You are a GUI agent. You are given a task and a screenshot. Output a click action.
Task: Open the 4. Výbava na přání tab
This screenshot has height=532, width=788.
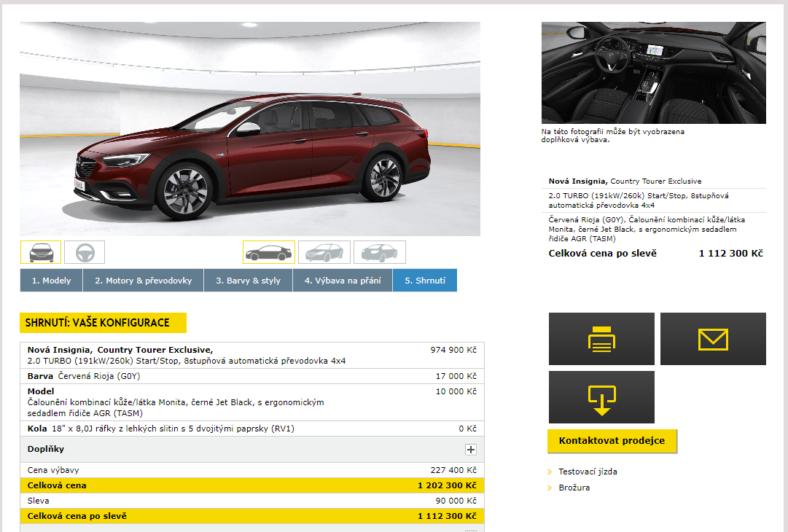[343, 281]
